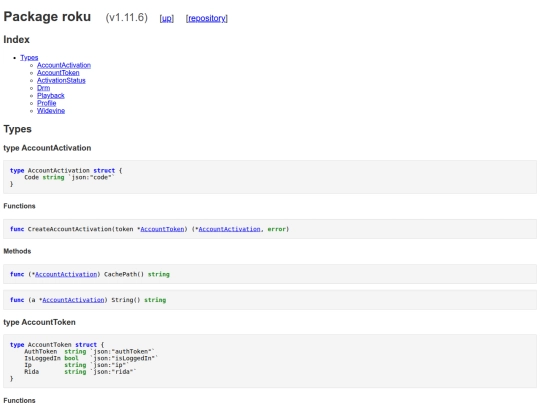This screenshot has height=405, width=540.
Task: Open AccountActivation in the index list
Action: 64,65
